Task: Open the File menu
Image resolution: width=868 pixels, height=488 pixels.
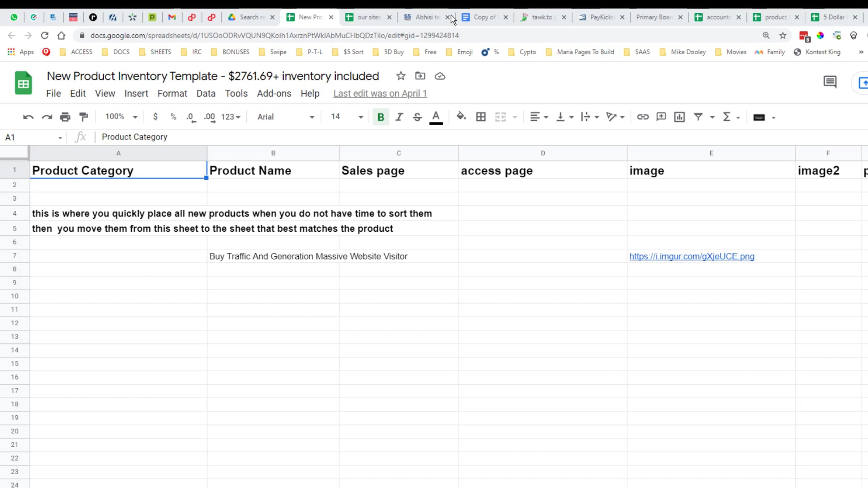Action: (54, 94)
